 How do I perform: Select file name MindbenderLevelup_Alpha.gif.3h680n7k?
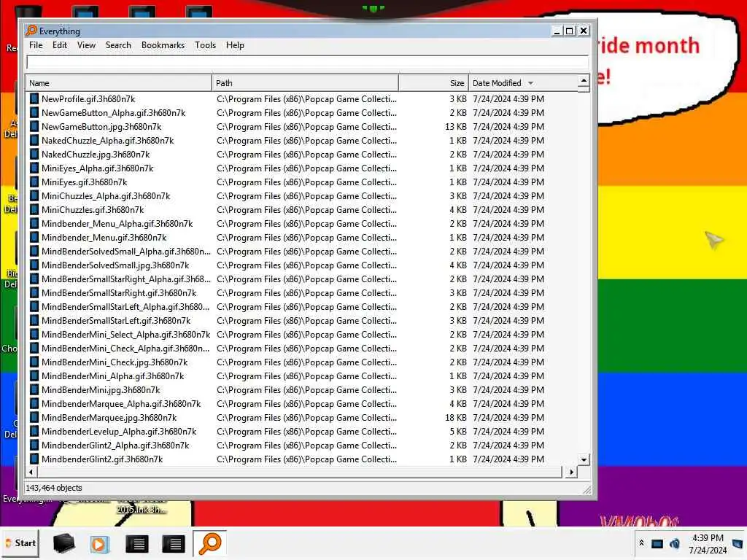119,432
